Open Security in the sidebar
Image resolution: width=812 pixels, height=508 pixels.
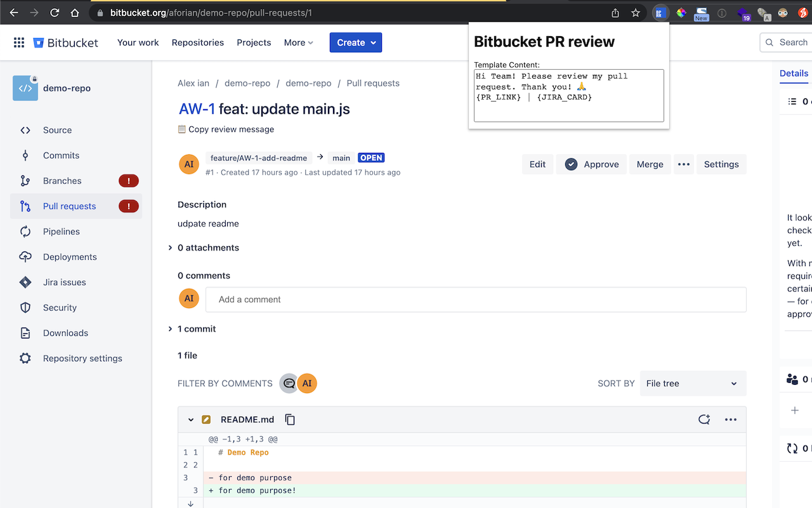click(x=60, y=308)
